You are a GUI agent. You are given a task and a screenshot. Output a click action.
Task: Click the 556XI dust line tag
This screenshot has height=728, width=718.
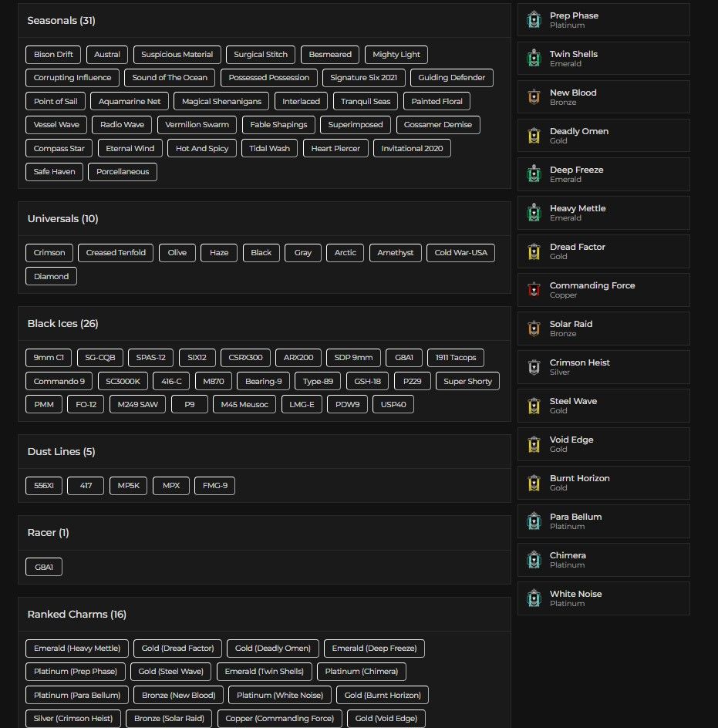[x=44, y=486]
